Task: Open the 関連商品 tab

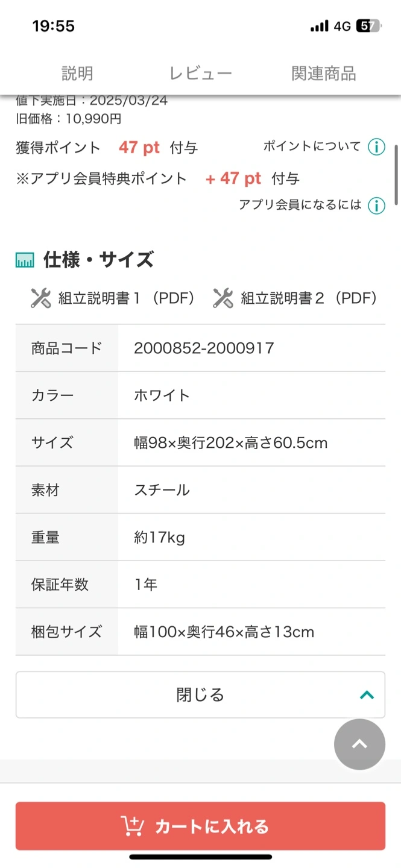Action: pyautogui.click(x=324, y=74)
